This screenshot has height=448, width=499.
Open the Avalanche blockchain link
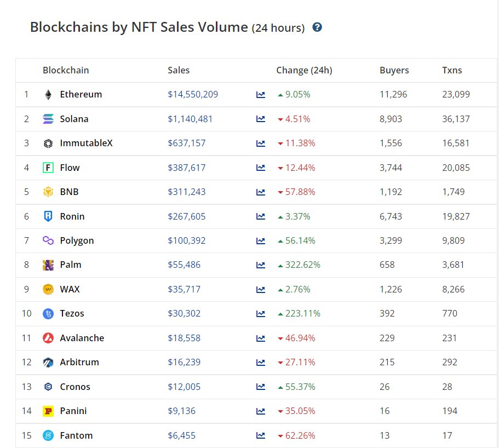pos(82,338)
